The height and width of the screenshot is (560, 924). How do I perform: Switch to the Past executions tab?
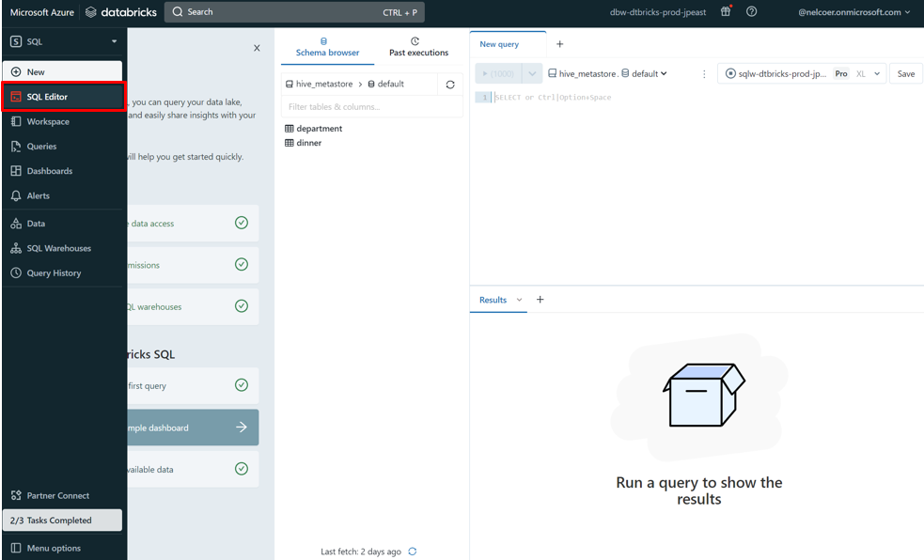418,47
